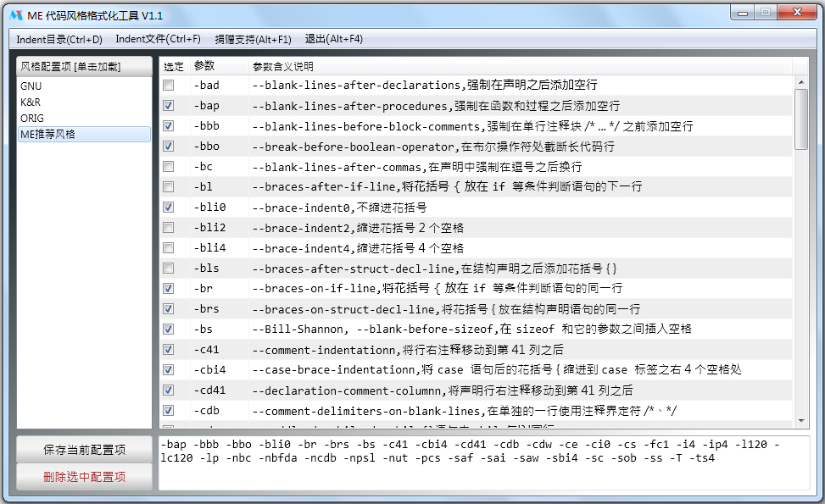Toggle the -bbb checkbox off

[169, 126]
